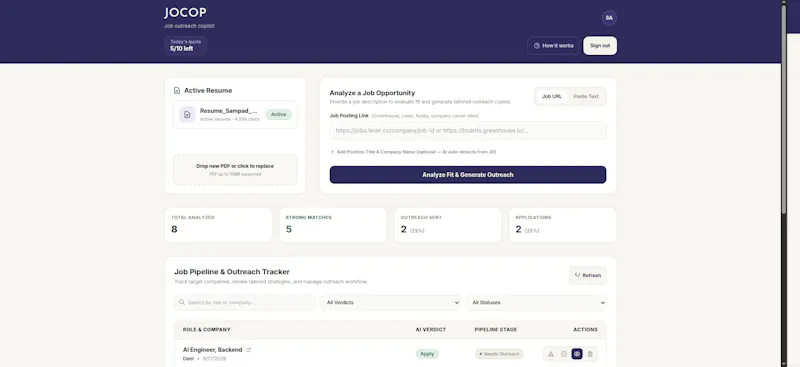Click the Job Pipeline & Outreach Tracker heading
This screenshot has height=367, width=800.
232,272
